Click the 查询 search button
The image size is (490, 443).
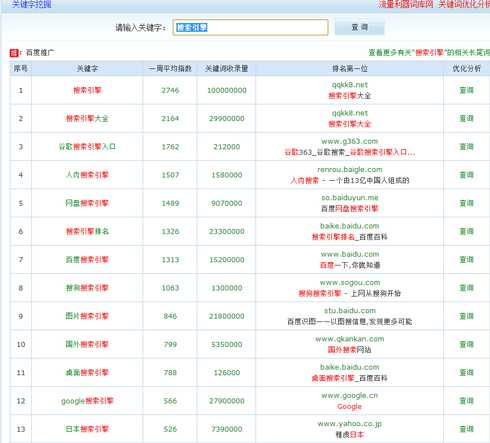coord(359,27)
